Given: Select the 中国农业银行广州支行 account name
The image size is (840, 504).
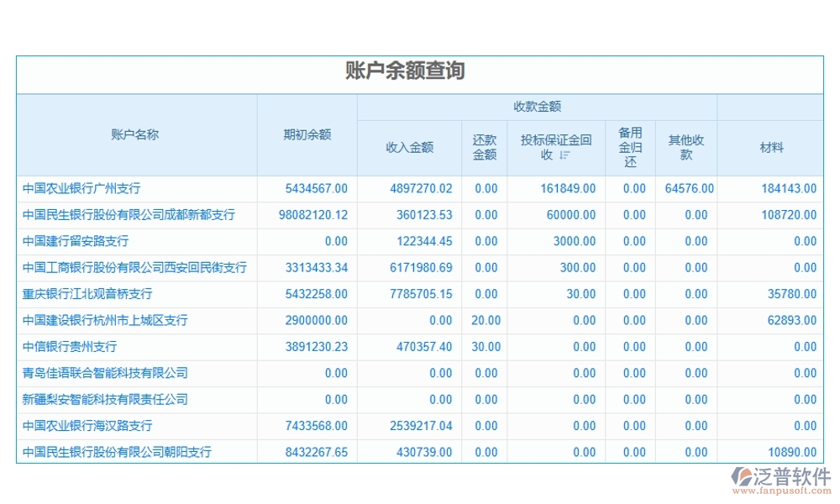Looking at the screenshot, I should pos(81,189).
